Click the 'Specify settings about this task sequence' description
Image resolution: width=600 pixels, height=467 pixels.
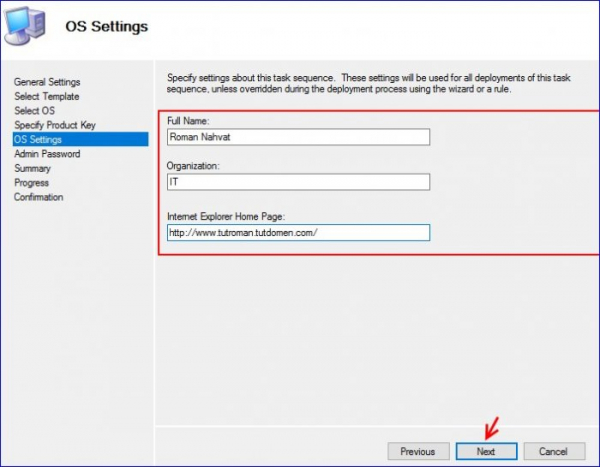click(x=368, y=83)
